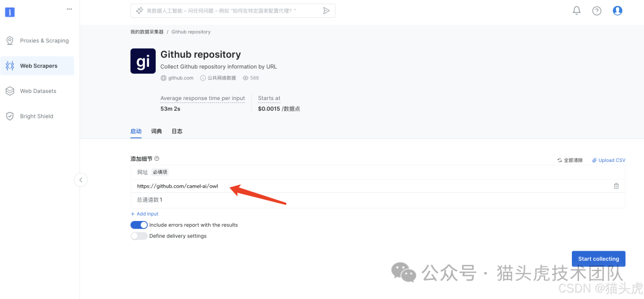
Task: Click the Github repository breadcrumb
Action: (191, 32)
